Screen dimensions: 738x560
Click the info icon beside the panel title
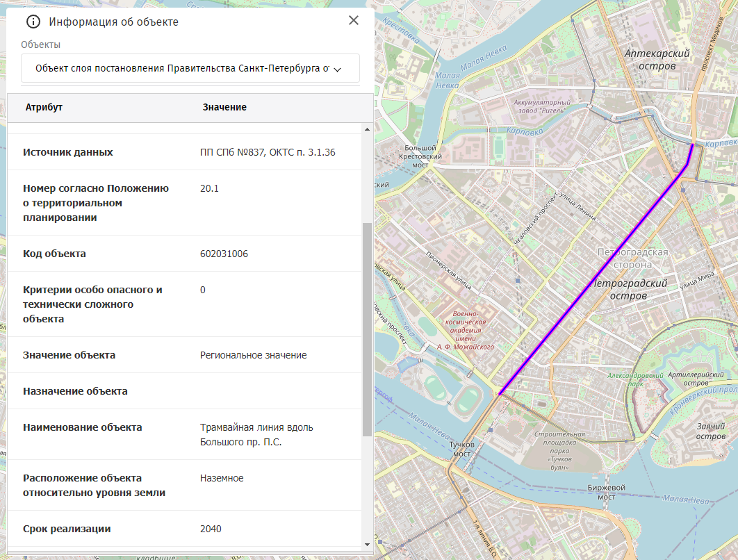tap(33, 22)
